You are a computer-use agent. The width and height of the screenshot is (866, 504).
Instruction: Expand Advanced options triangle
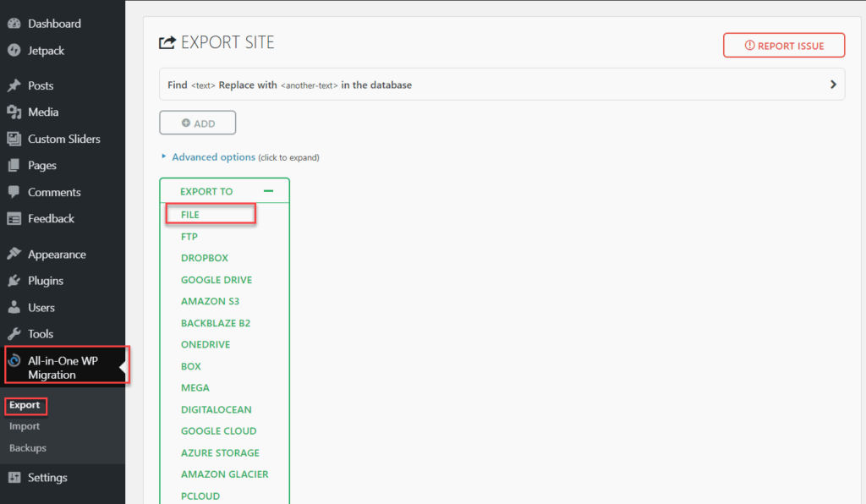(x=163, y=156)
